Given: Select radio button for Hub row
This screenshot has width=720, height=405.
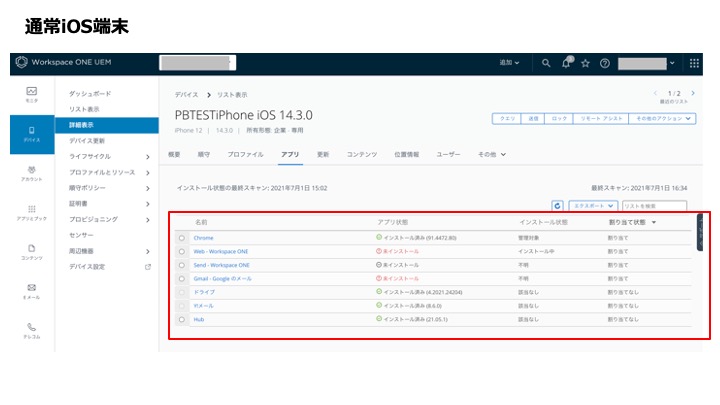Looking at the screenshot, I should pos(182,319).
